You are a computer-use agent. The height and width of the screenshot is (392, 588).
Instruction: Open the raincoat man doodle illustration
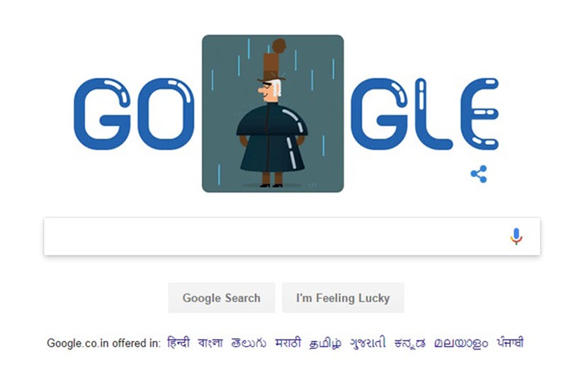[273, 113]
